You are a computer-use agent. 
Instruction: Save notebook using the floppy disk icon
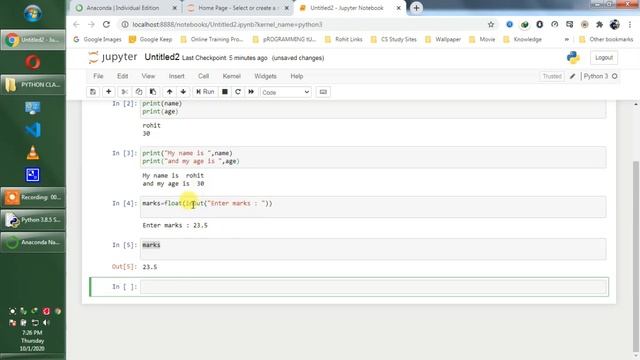point(93,92)
